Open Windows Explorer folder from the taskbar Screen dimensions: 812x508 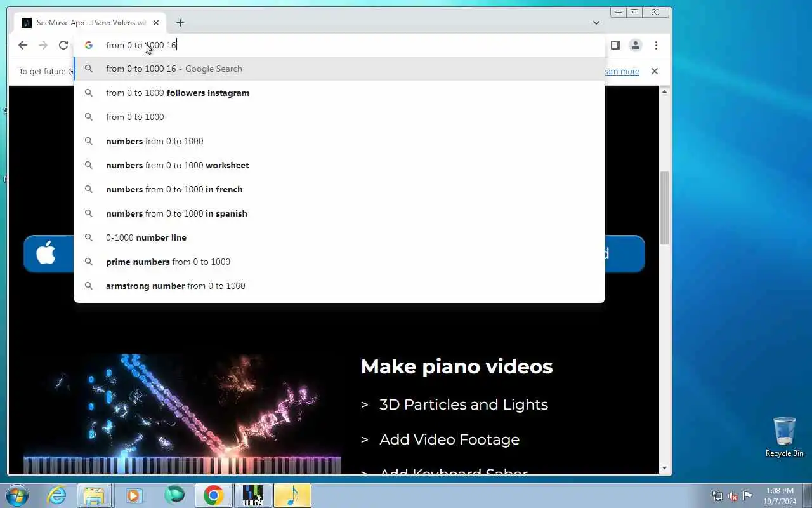(94, 495)
